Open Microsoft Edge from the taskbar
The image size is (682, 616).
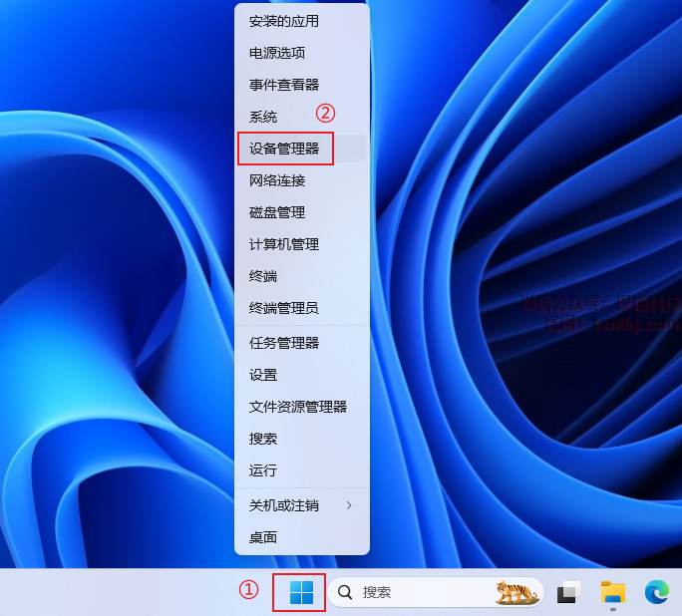(x=657, y=592)
